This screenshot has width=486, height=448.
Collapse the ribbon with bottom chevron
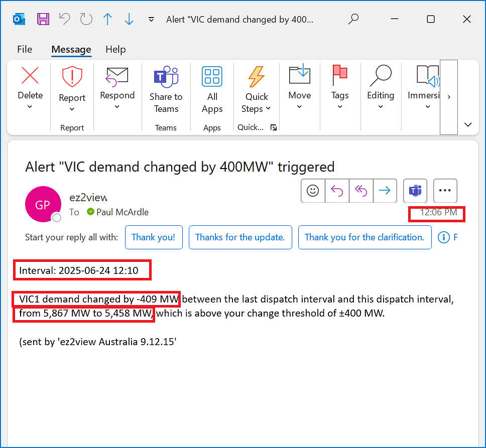(x=468, y=124)
